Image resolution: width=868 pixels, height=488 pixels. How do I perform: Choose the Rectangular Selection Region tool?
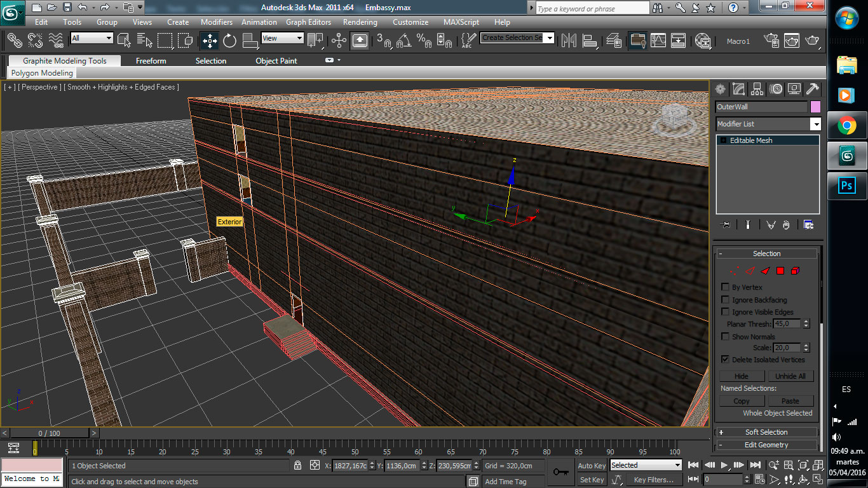165,41
